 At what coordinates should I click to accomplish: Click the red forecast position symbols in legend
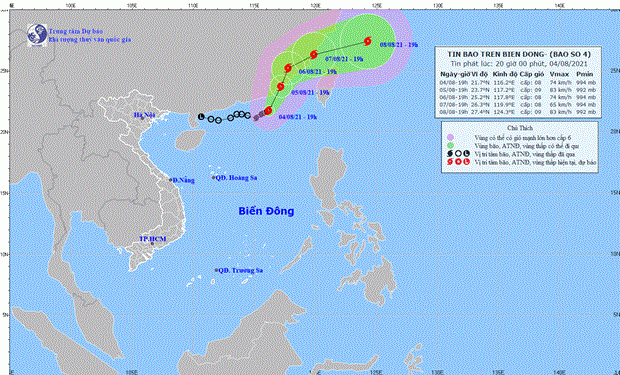(458, 162)
